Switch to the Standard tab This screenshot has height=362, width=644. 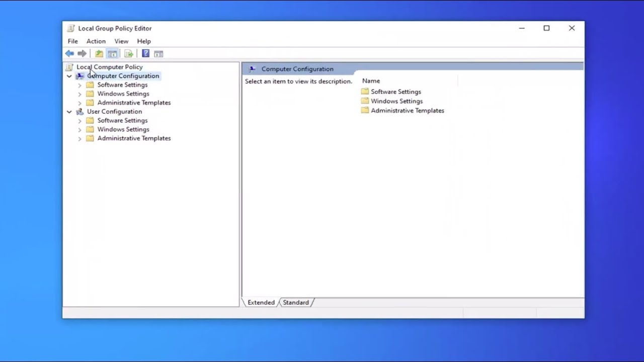(x=296, y=303)
